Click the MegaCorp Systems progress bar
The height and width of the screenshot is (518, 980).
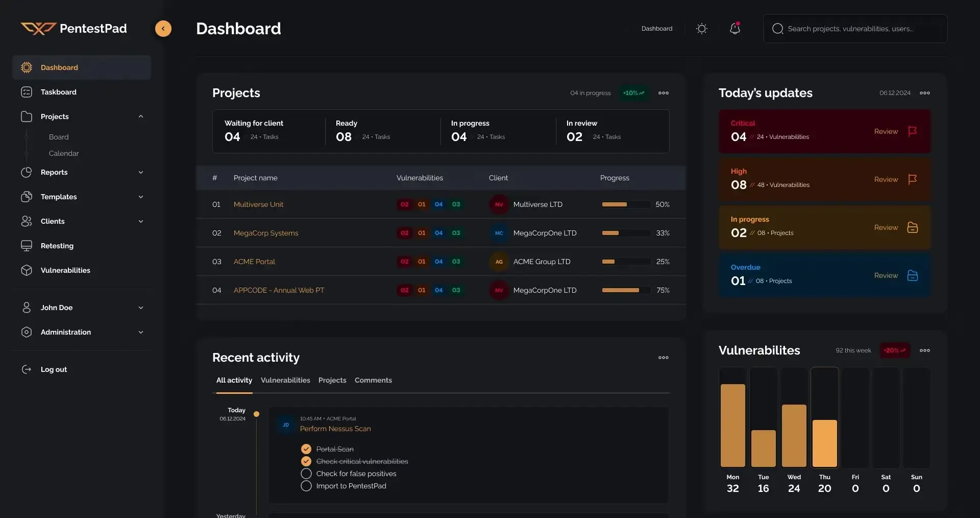(625, 233)
